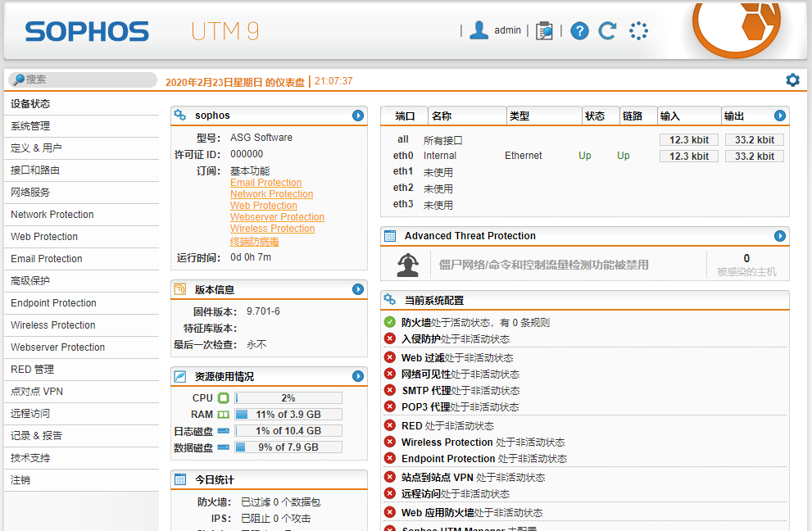Click the reload icon in the top toolbar

click(x=607, y=30)
